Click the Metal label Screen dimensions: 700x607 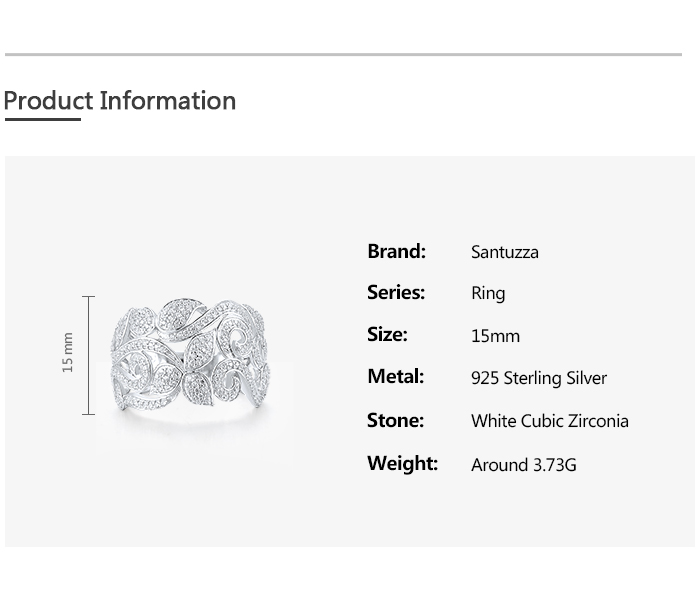pos(395,377)
